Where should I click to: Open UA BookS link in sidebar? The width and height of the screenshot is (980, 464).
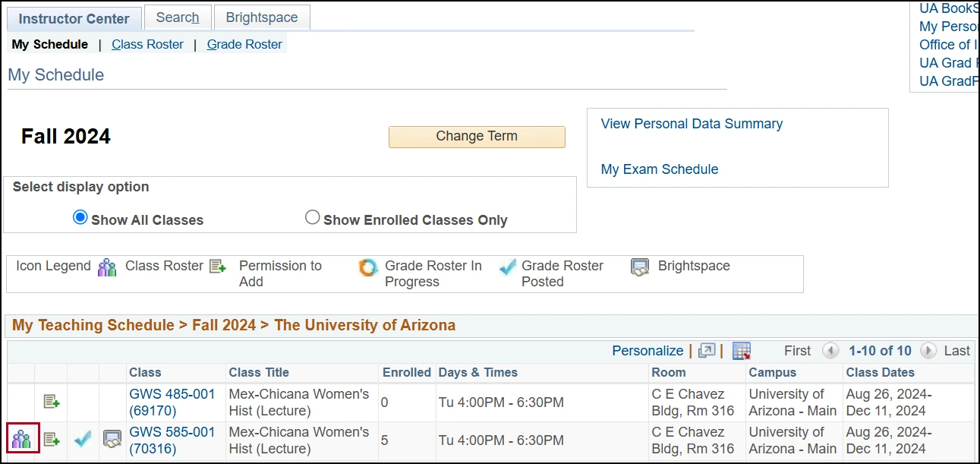[x=949, y=8]
